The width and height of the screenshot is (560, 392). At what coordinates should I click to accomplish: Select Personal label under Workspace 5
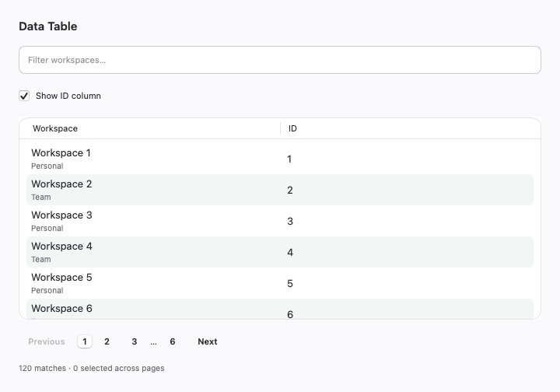(47, 290)
